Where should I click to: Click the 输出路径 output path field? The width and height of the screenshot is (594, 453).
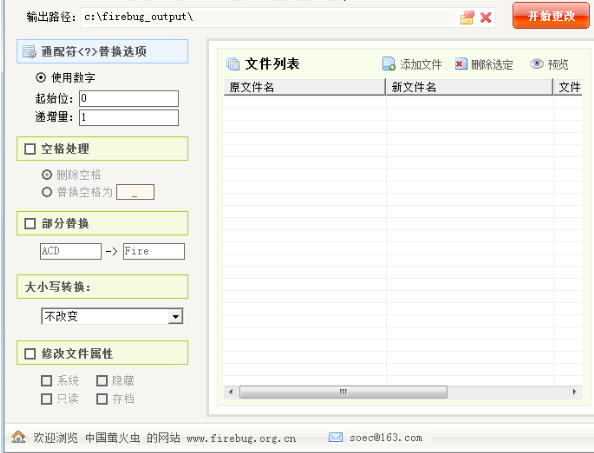tap(267, 17)
